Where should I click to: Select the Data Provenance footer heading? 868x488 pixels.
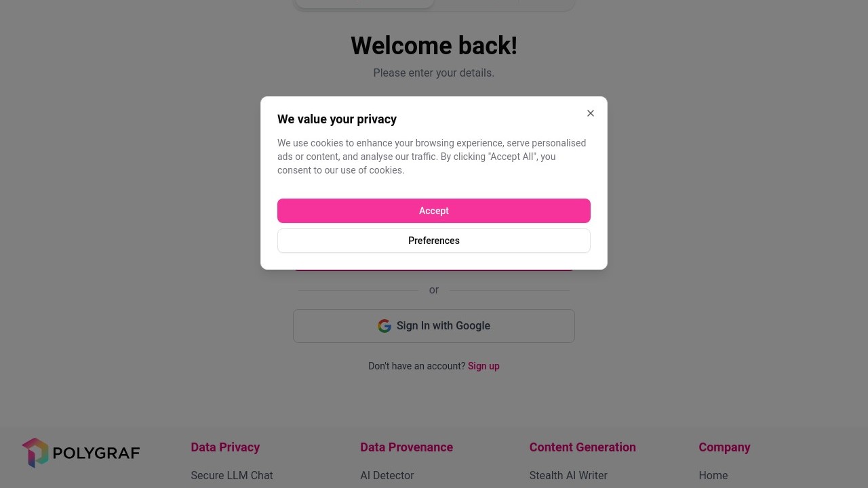tap(406, 447)
